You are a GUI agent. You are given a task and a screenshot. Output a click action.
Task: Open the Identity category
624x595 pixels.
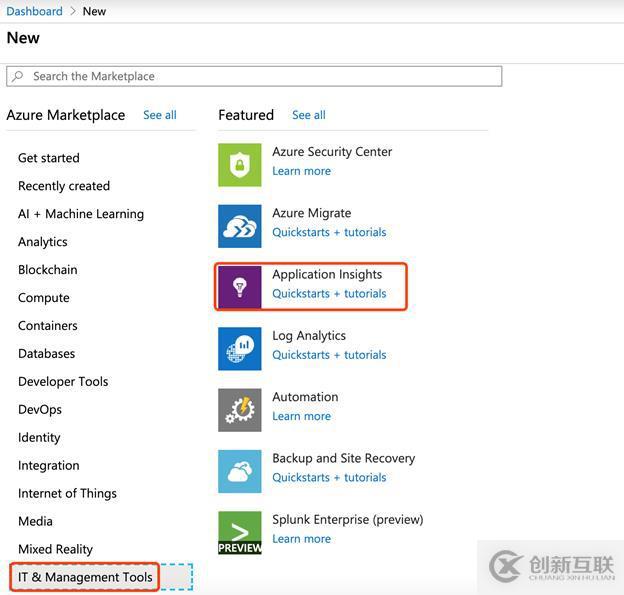tap(39, 438)
